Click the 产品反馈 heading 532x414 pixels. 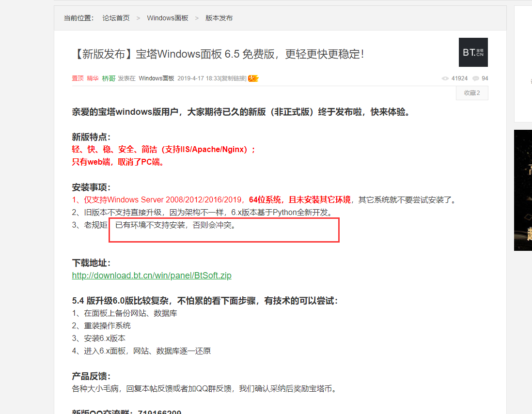(91, 376)
